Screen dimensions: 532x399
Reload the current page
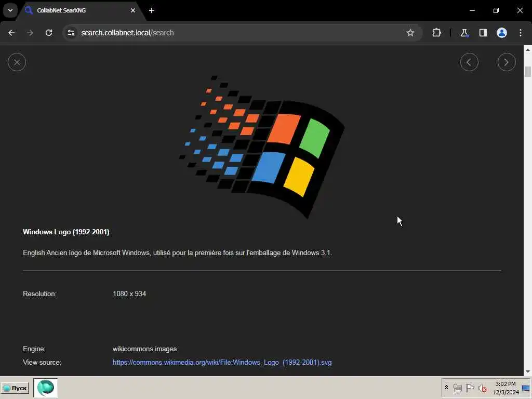pos(49,33)
